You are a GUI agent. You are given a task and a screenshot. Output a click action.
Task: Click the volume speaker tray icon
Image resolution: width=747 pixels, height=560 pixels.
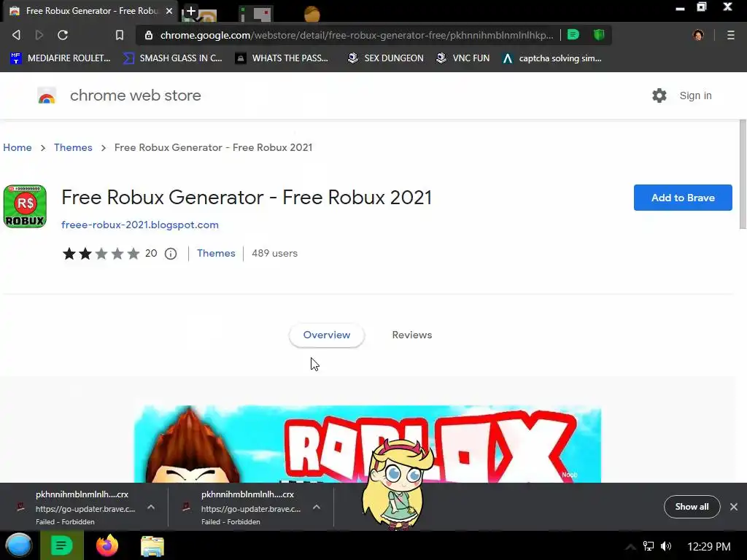click(x=666, y=546)
